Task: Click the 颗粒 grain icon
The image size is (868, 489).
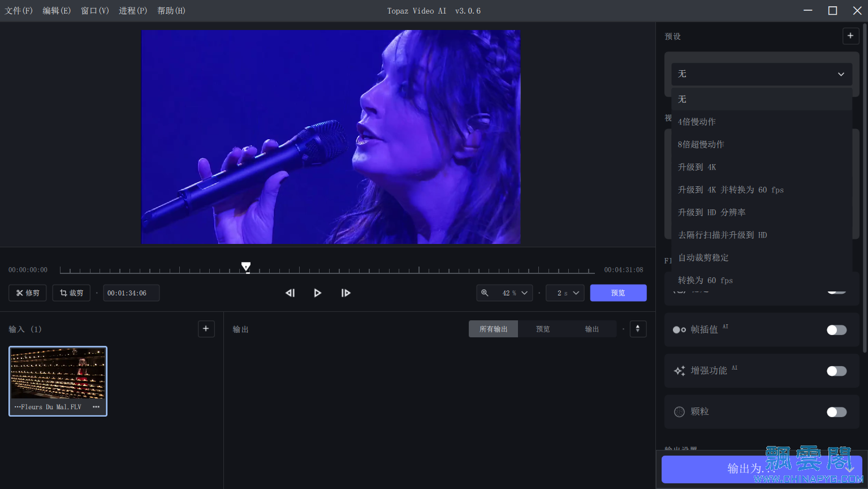Action: 679,412
